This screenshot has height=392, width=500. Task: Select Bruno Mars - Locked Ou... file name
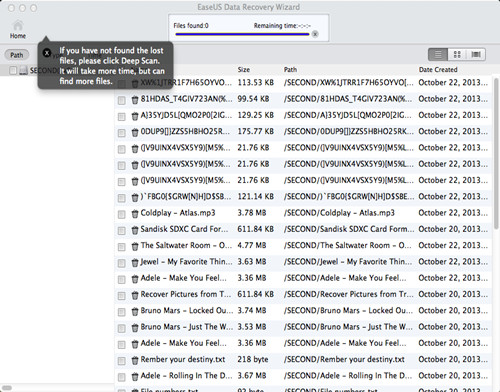(187, 311)
